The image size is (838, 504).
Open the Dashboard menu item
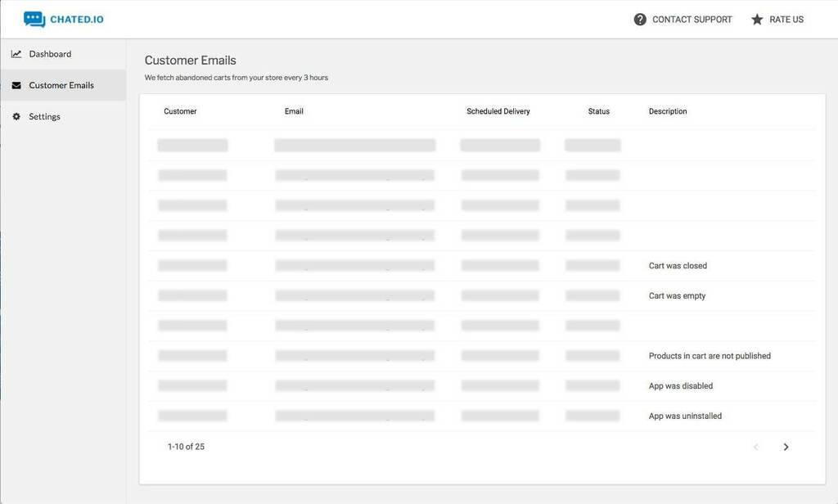(x=63, y=54)
